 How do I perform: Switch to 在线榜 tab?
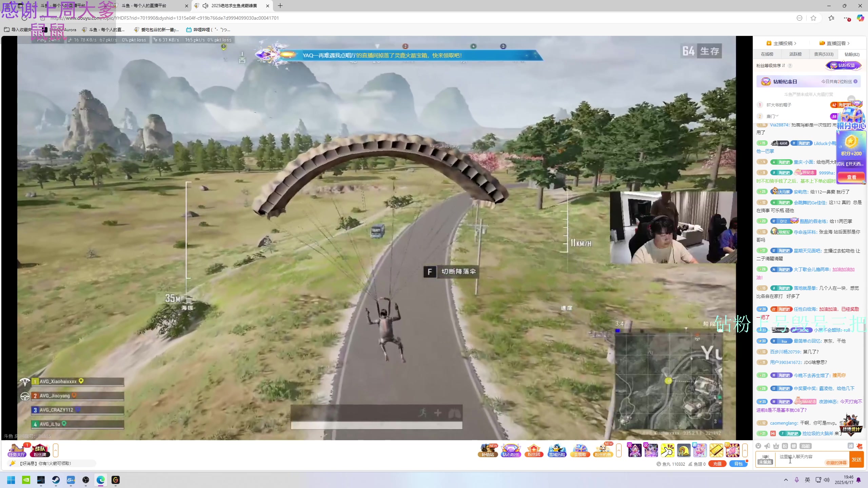767,54
